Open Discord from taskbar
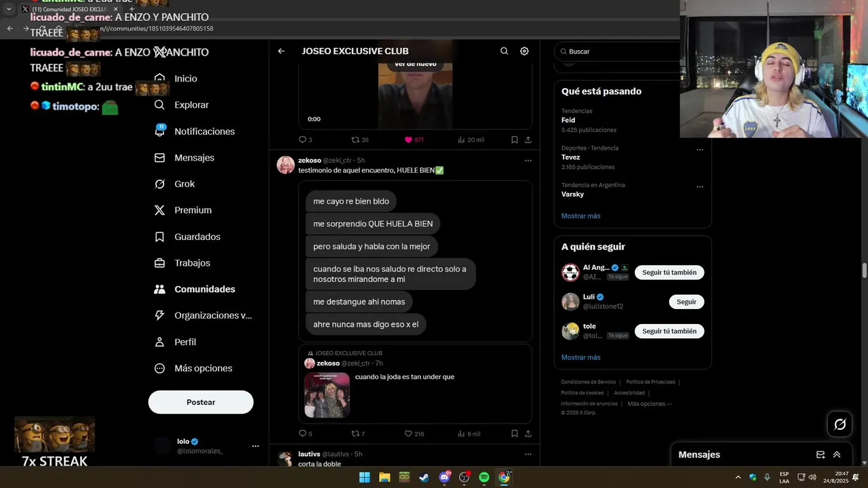 (x=444, y=477)
